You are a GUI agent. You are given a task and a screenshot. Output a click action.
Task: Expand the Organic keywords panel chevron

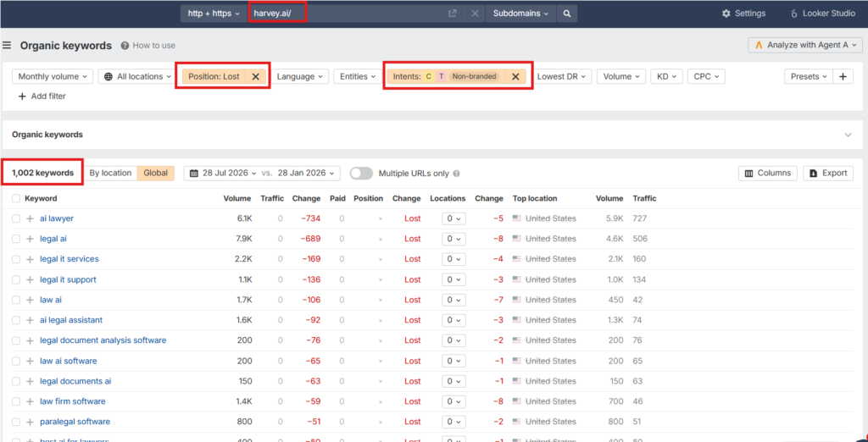click(848, 135)
